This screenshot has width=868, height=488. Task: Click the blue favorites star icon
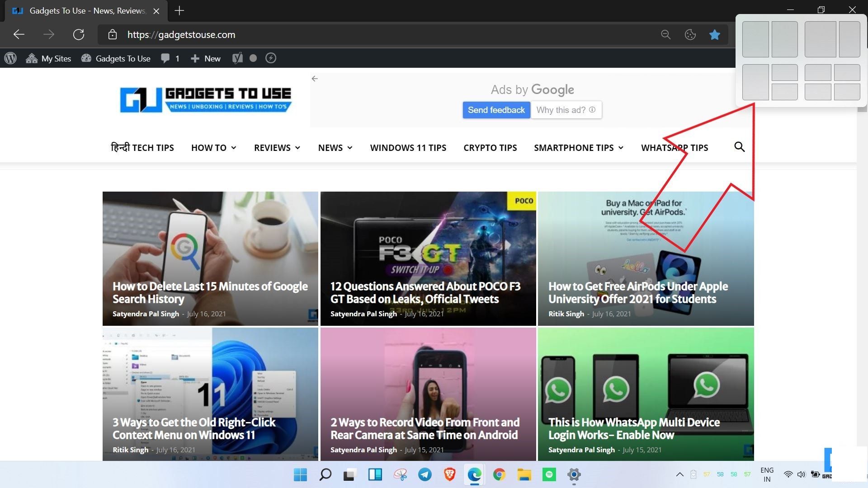coord(715,34)
